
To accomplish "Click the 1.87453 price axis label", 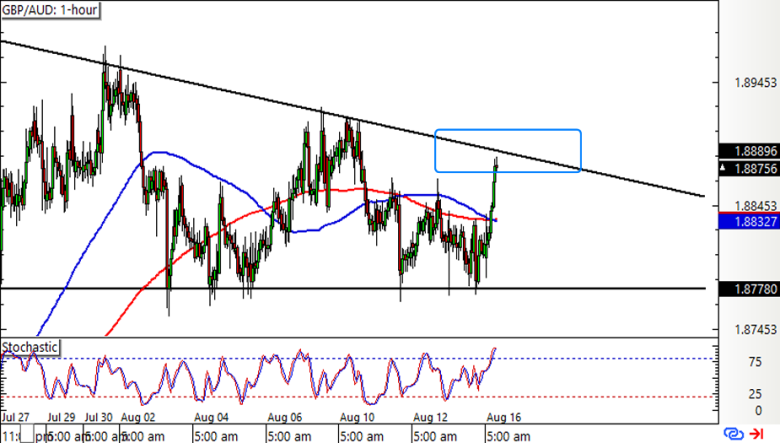I will coord(755,329).
